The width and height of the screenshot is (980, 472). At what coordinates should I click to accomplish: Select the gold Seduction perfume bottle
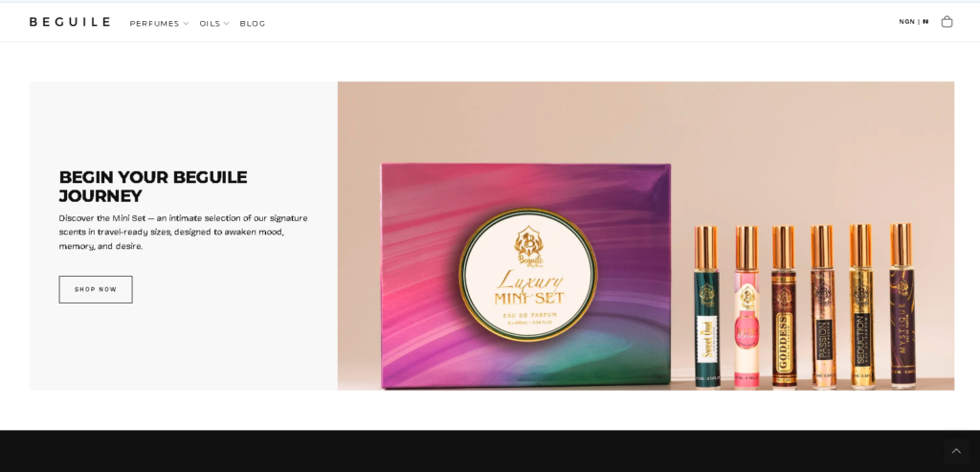(x=861, y=306)
